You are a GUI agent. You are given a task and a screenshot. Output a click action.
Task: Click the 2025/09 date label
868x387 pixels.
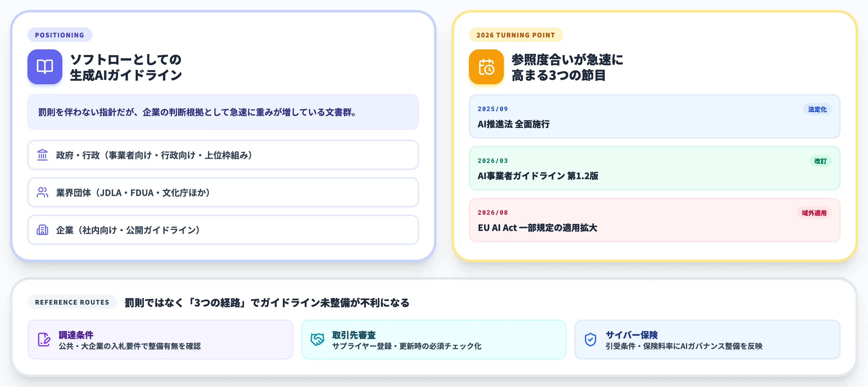tap(493, 109)
